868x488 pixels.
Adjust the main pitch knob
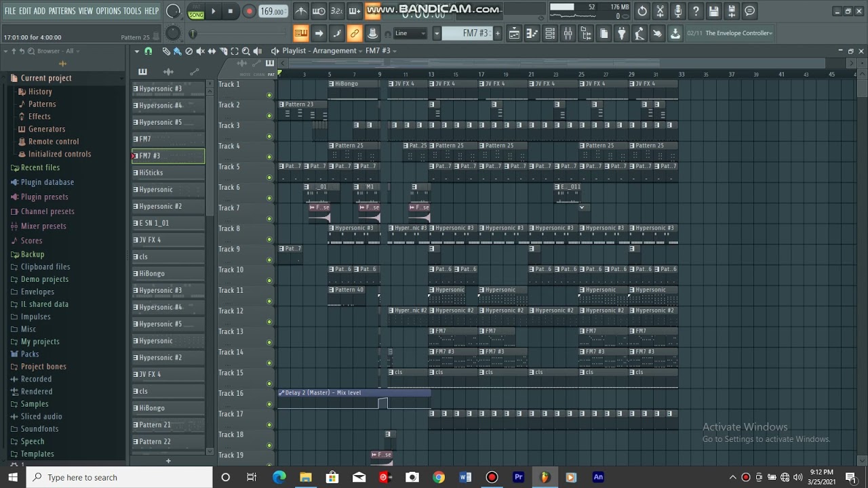click(173, 33)
